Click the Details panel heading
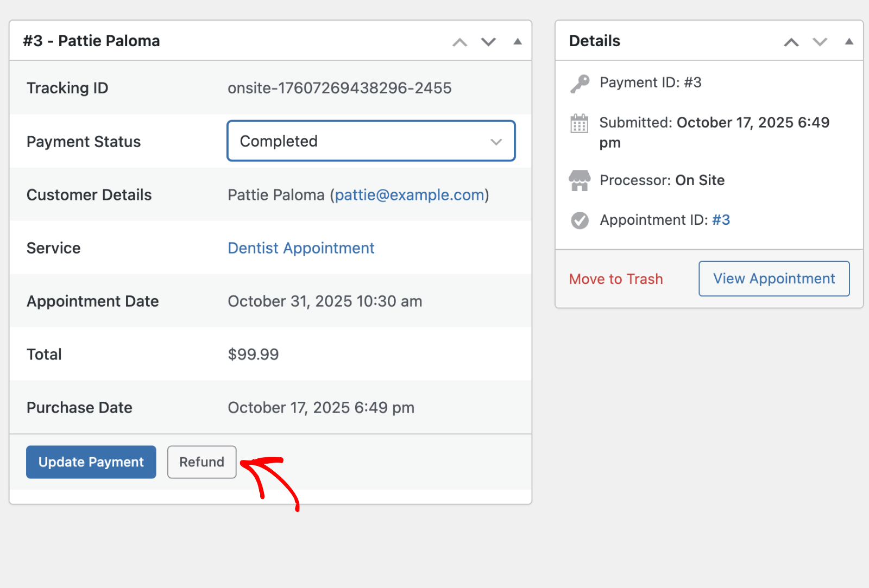Viewport: 869px width, 588px height. (x=595, y=41)
